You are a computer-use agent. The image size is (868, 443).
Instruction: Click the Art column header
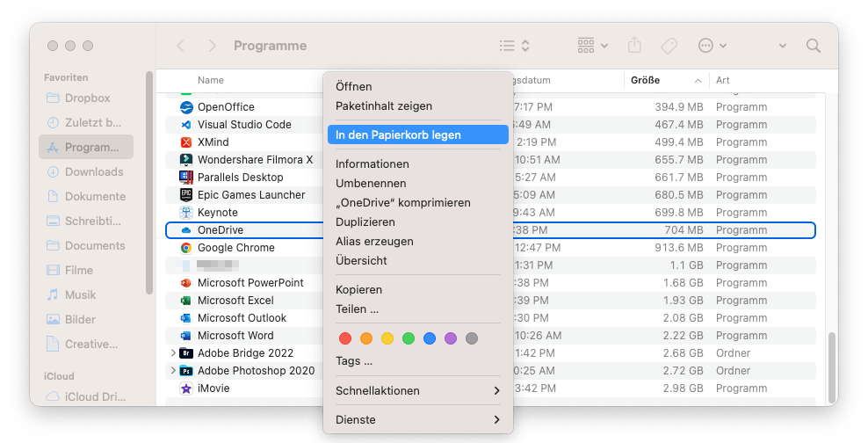(723, 80)
